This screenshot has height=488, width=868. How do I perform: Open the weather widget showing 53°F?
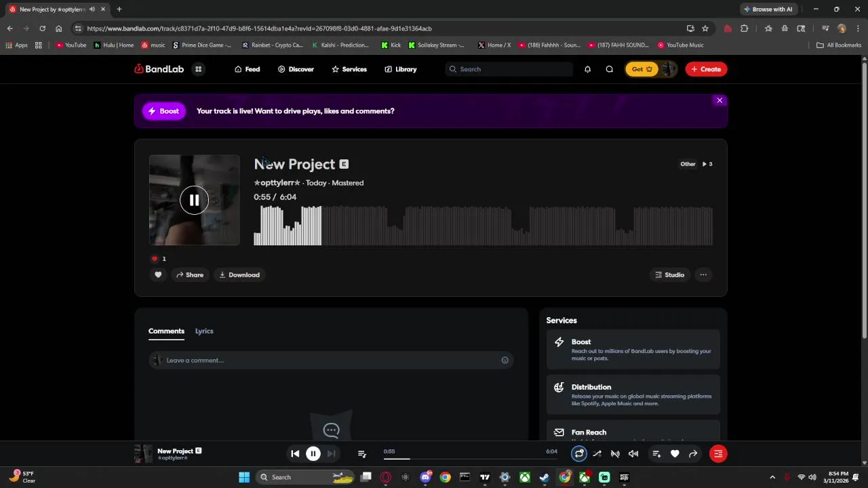[x=22, y=477]
